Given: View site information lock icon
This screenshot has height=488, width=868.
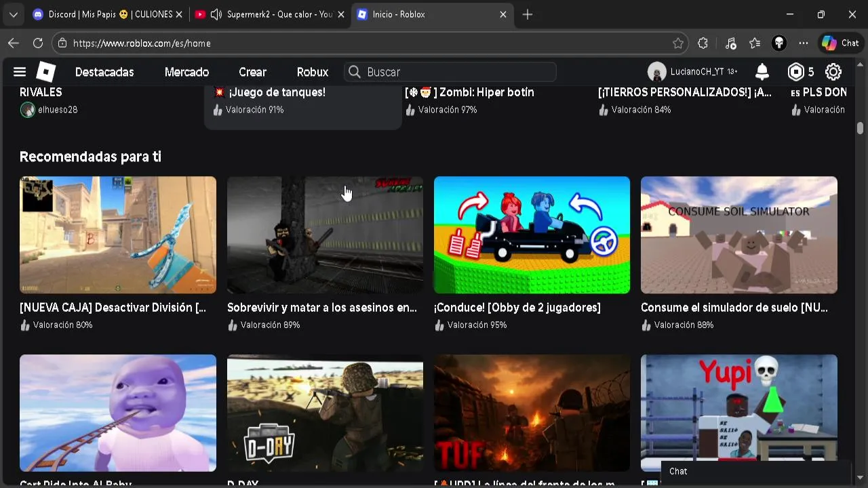Looking at the screenshot, I should tap(62, 43).
